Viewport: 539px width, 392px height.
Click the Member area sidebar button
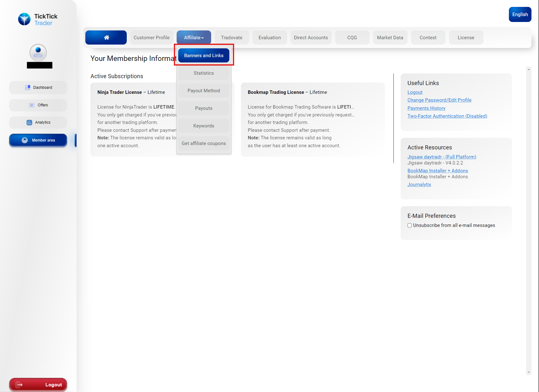[x=38, y=140]
